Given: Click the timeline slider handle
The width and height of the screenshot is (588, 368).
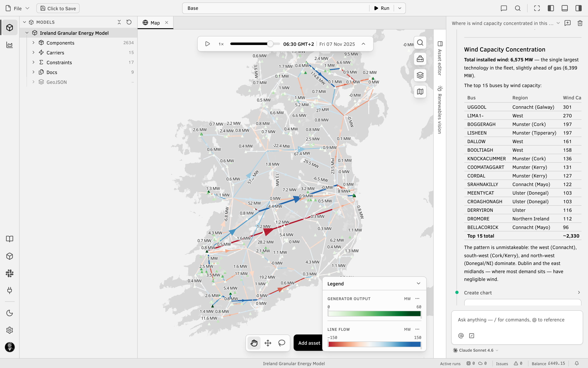Looking at the screenshot, I should (x=270, y=44).
